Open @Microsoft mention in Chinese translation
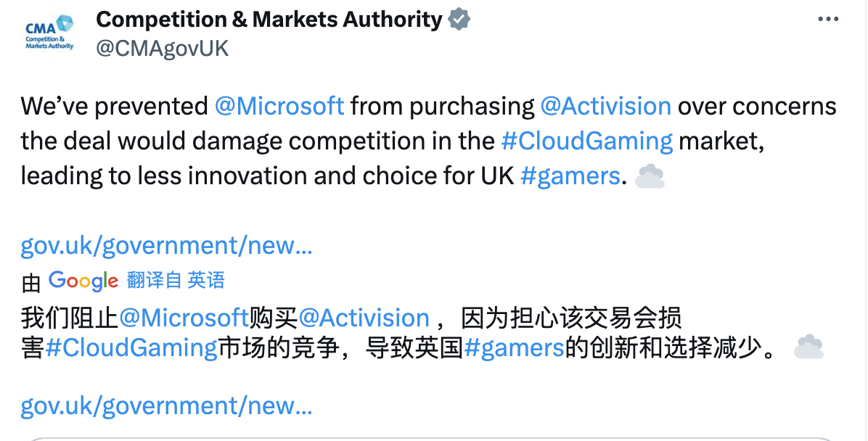Viewport: 868px width, 441px height. (184, 318)
